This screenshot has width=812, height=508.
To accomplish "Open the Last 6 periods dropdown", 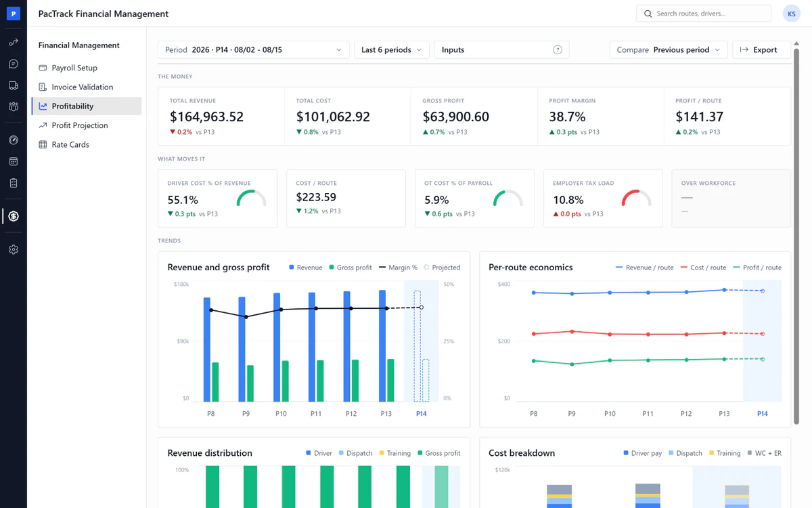I will click(392, 49).
